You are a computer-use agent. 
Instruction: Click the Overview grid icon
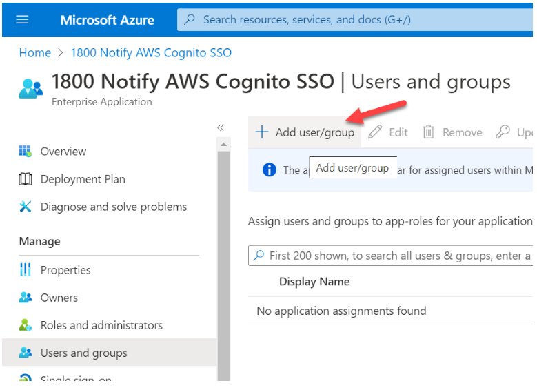click(x=26, y=151)
